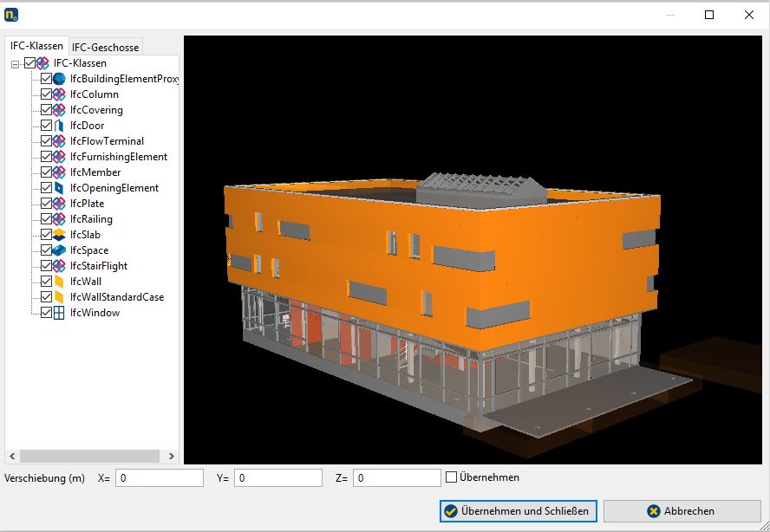Select the IfcStairFlight icon
Screen dimensions: 770x532
[x=58, y=266]
